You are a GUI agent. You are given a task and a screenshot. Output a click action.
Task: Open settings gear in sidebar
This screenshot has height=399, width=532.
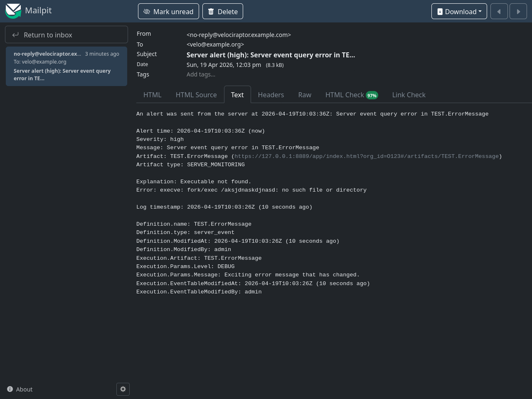[x=123, y=389]
